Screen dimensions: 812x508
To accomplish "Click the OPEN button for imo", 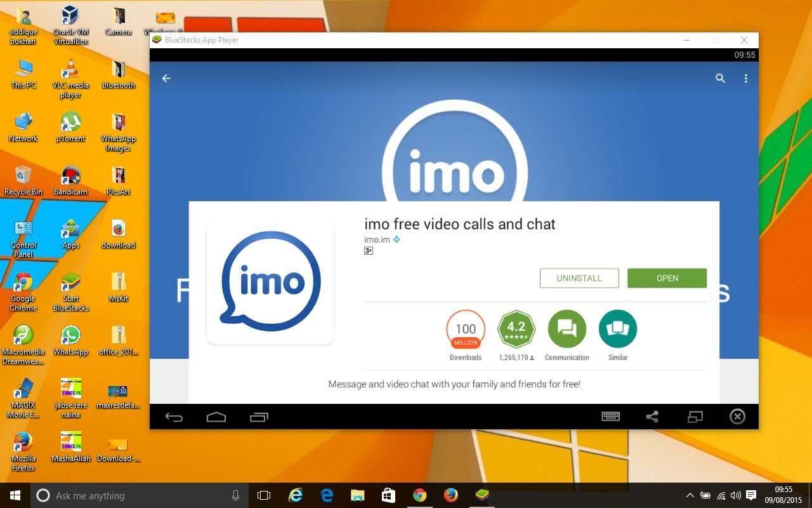I will tap(667, 278).
